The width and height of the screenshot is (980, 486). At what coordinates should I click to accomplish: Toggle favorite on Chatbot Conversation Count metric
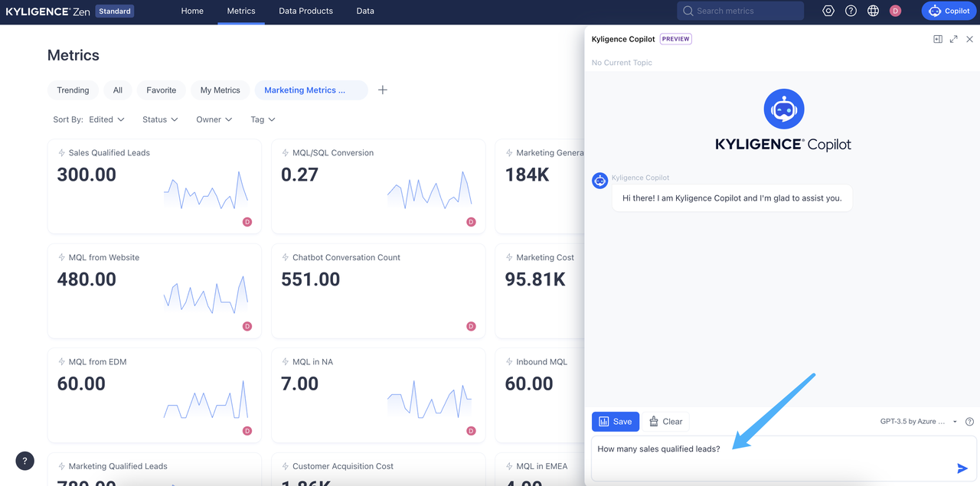pyautogui.click(x=285, y=257)
